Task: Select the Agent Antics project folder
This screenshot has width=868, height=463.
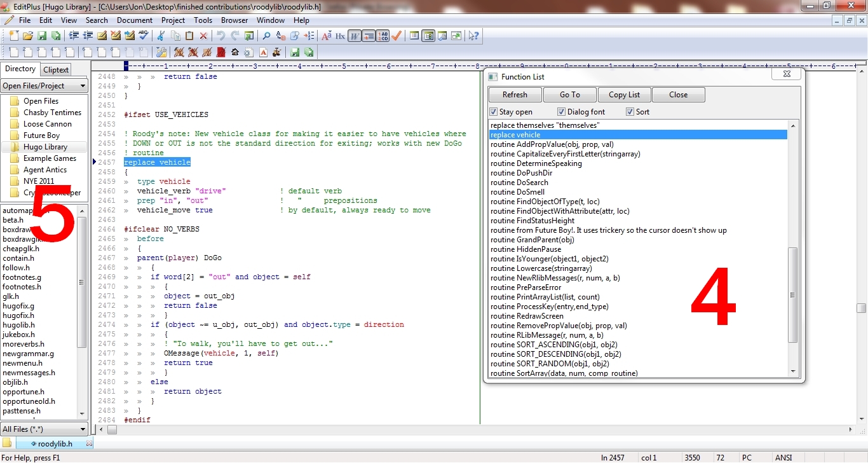Action: (x=45, y=170)
